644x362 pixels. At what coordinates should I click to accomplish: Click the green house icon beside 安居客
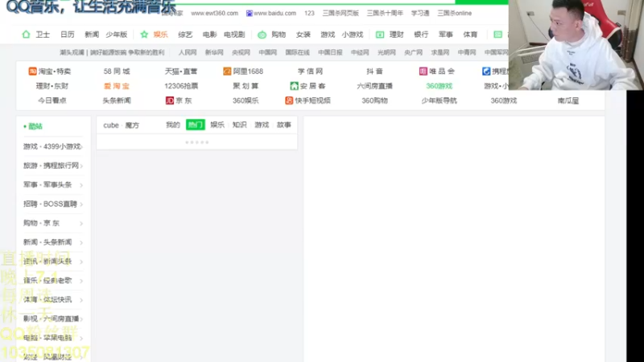[294, 86]
